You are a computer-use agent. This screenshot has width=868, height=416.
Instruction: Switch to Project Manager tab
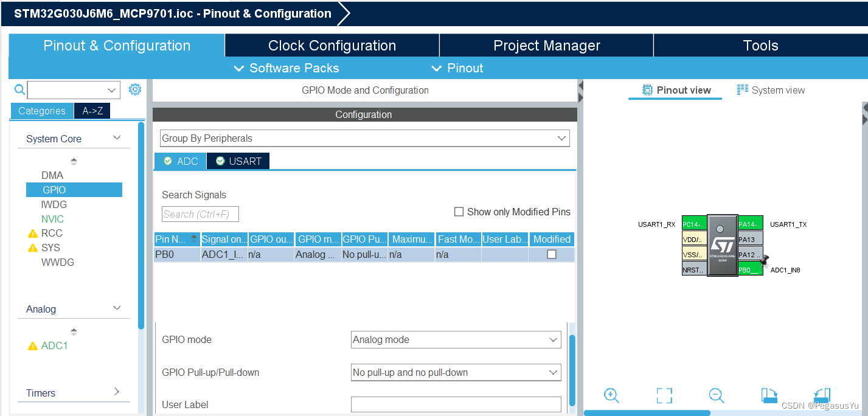pos(546,46)
